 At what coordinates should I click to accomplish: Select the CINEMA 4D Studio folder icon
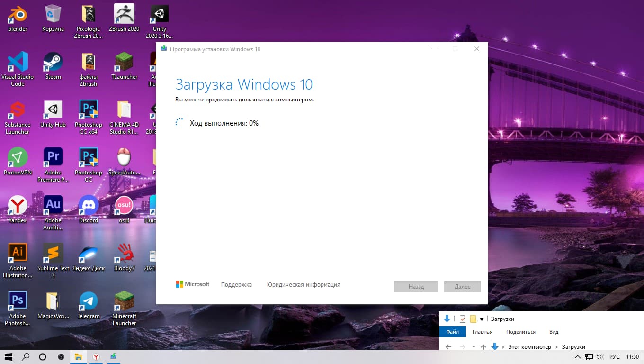point(124,117)
